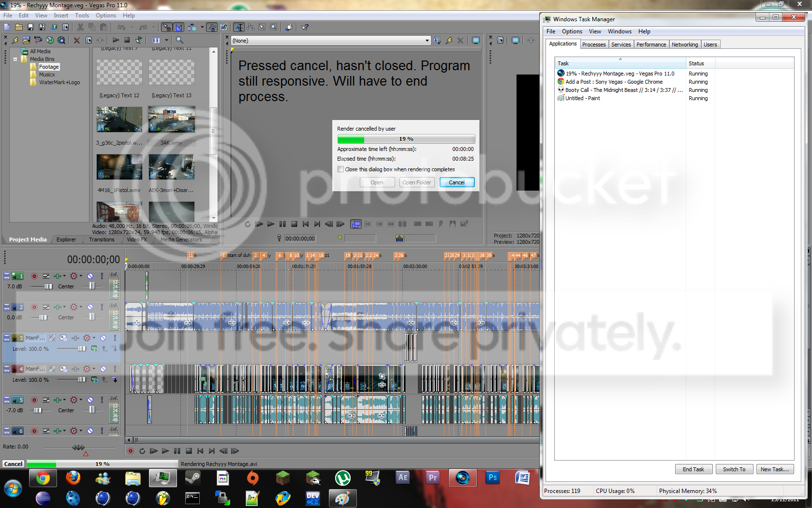
Task: Open the Performance tab in Task Manager
Action: [x=651, y=45]
